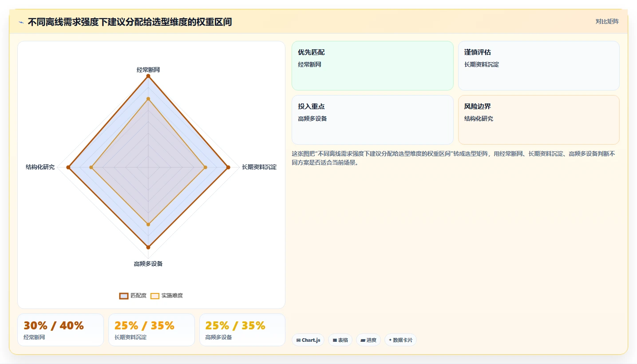Image resolution: width=637 pixels, height=364 pixels.
Task: Open the 优先匹配 card
Action: pos(372,66)
